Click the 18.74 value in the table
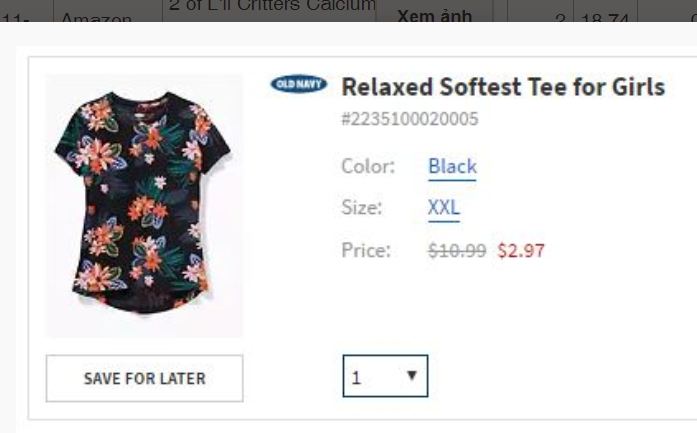Viewport: 697px width, 433px height. (605, 17)
